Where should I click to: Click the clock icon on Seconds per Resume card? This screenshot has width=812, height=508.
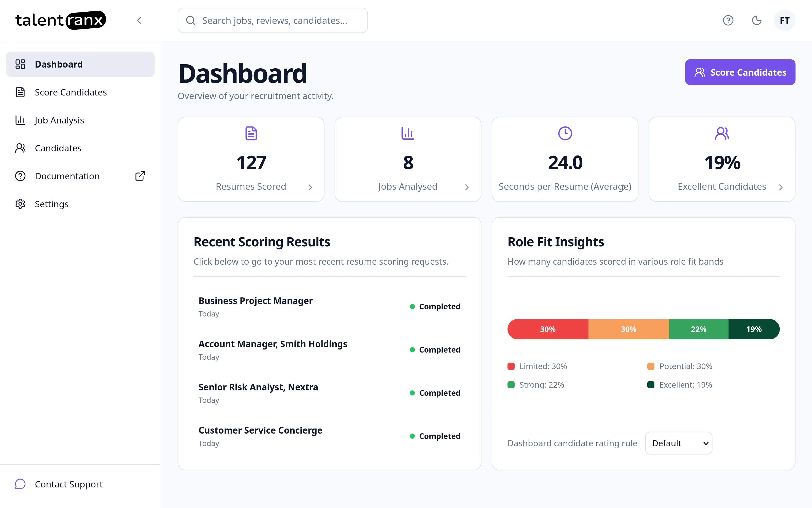(565, 133)
